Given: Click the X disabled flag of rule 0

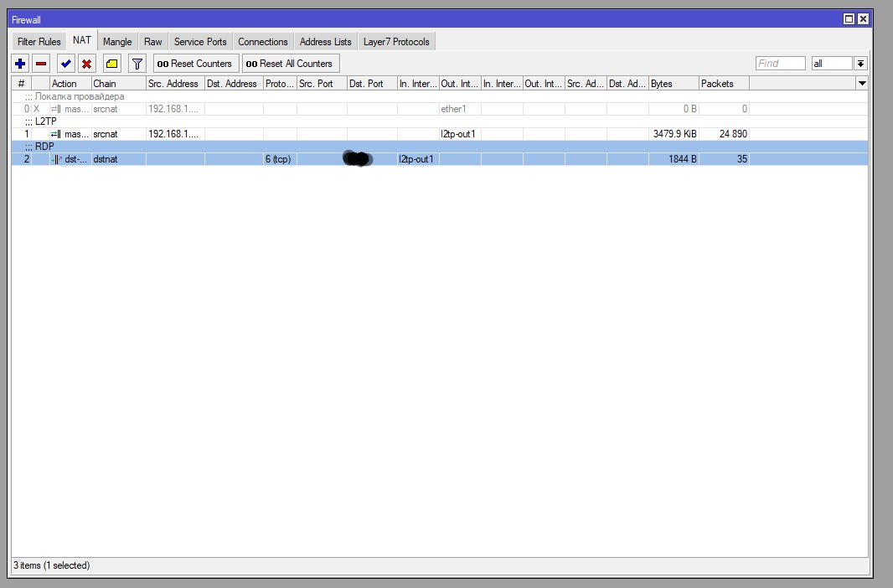Looking at the screenshot, I should point(37,109).
